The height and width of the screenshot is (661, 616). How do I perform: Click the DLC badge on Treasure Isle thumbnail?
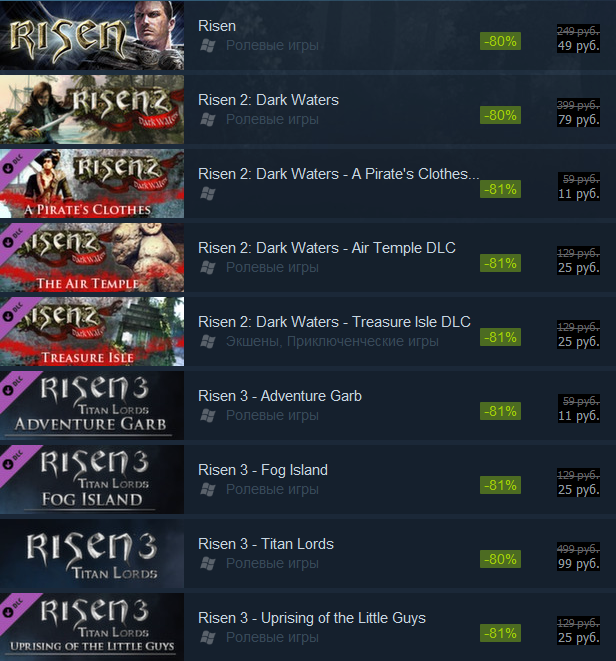click(x=13, y=312)
